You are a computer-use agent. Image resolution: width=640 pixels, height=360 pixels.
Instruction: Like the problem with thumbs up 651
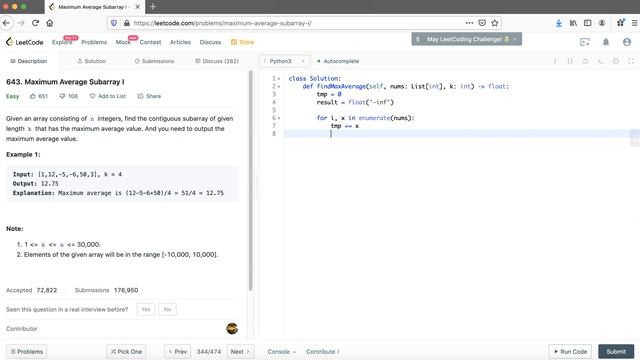(39, 96)
